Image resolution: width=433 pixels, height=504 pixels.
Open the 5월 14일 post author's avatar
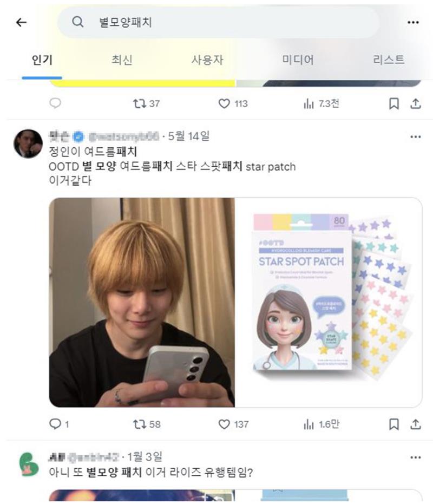(x=28, y=143)
